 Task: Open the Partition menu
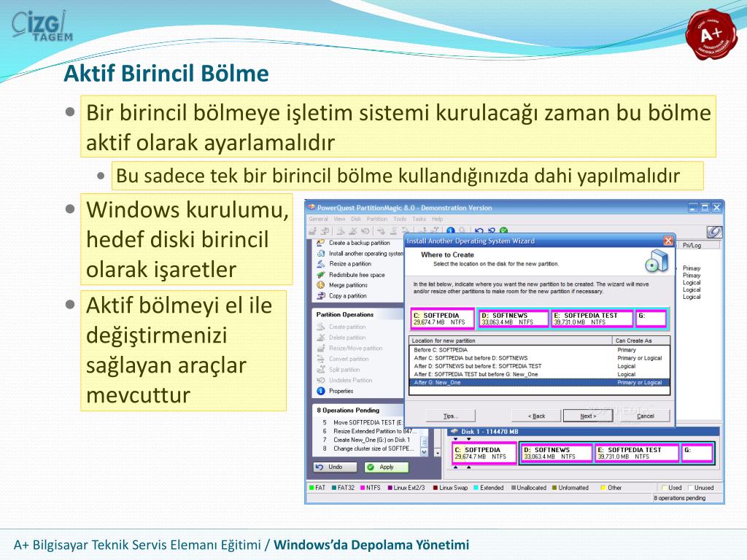click(x=377, y=219)
